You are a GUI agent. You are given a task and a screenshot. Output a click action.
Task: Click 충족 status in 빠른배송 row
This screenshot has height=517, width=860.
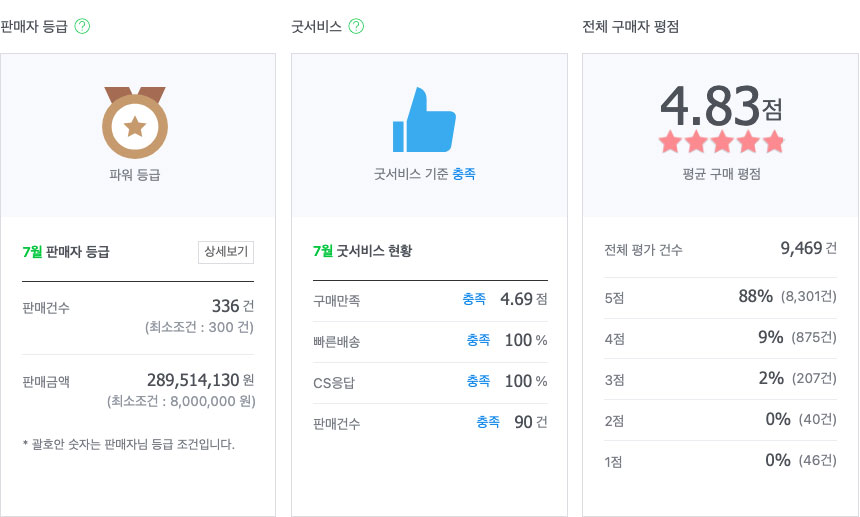tap(478, 340)
